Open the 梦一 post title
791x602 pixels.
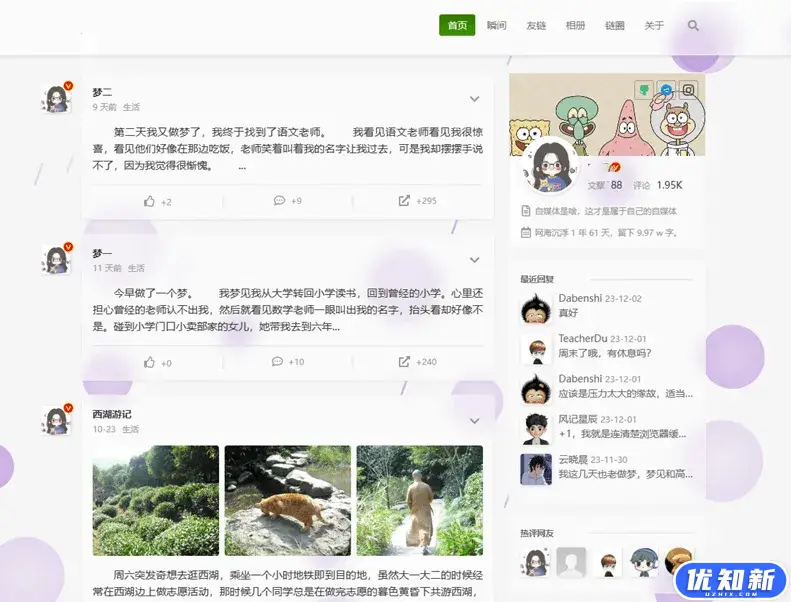point(102,253)
